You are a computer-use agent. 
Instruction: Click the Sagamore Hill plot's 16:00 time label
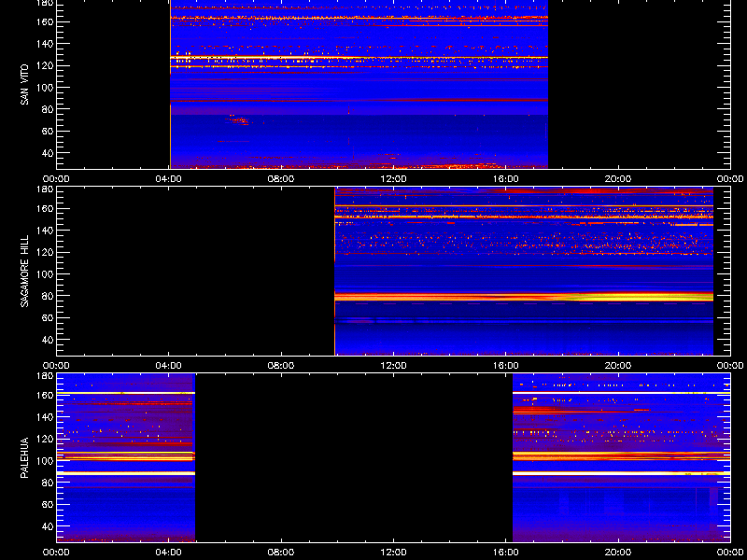click(x=506, y=366)
